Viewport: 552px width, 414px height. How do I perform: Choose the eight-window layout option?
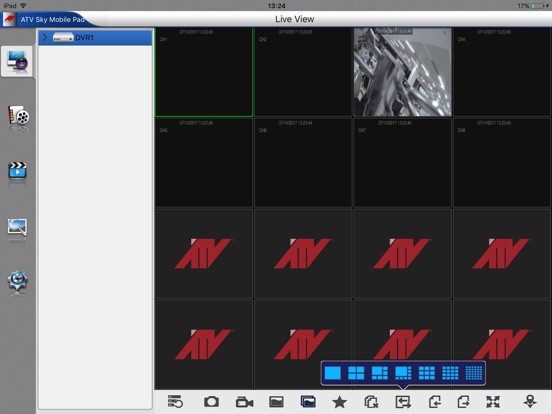click(x=403, y=373)
